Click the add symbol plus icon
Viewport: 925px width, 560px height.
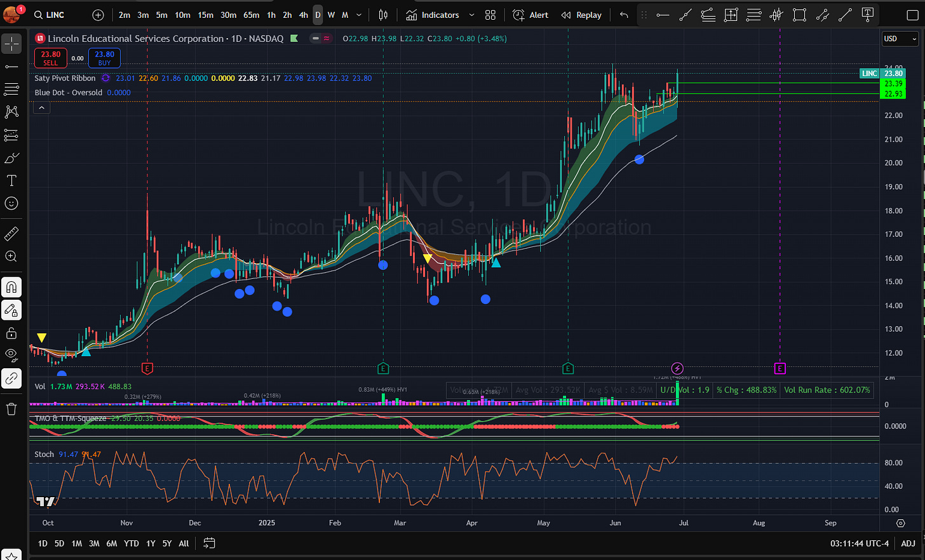pos(98,15)
